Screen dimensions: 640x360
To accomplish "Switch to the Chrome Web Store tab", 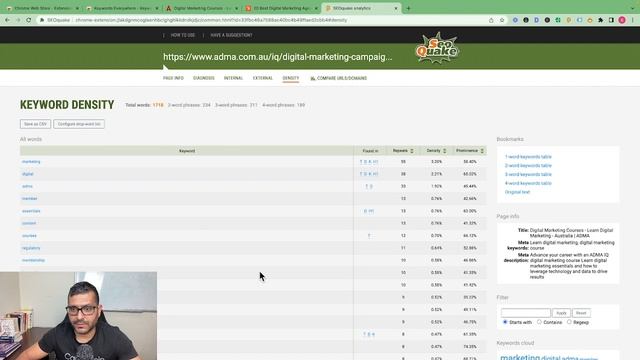I will (43, 8).
